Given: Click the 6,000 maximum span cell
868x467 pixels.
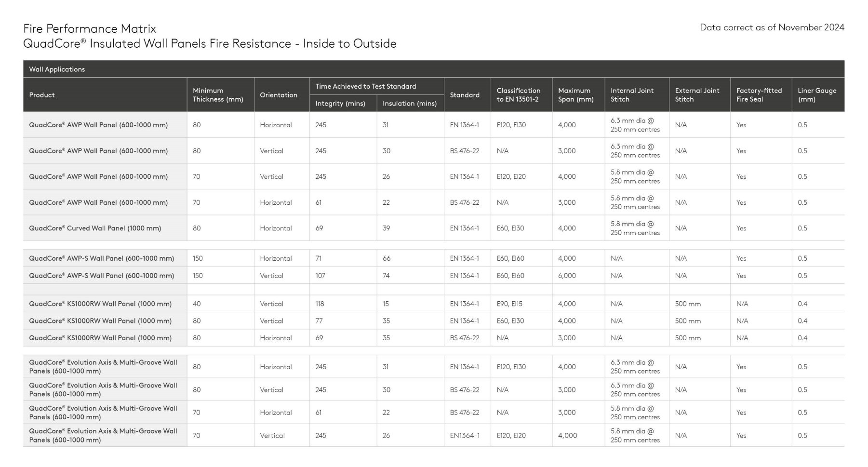Looking at the screenshot, I should tap(567, 276).
